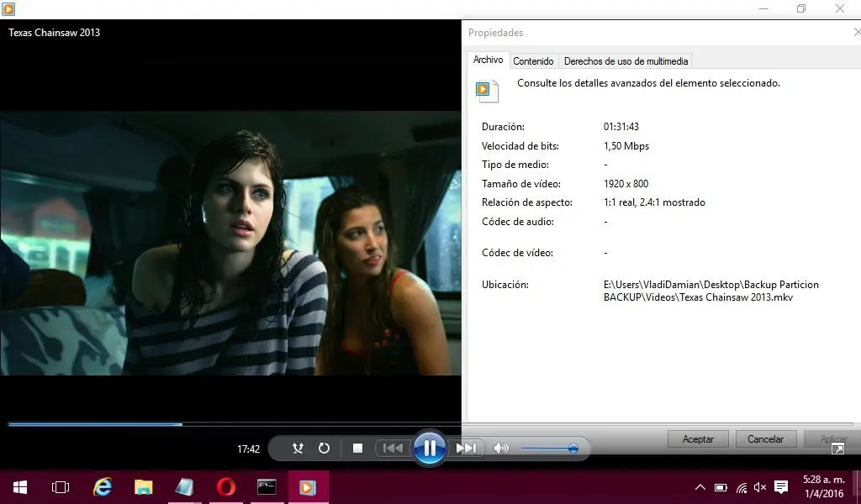Open Action Center notifications icon

click(x=781, y=487)
